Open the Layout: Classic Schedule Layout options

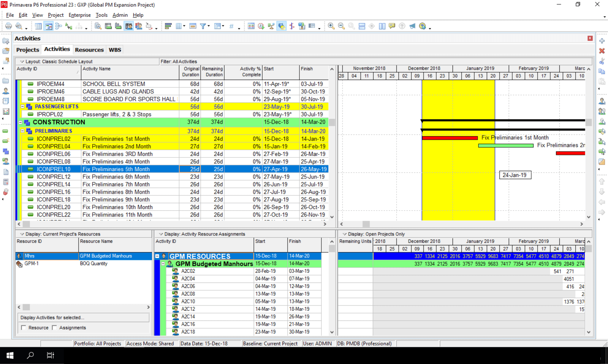pyautogui.click(x=22, y=61)
